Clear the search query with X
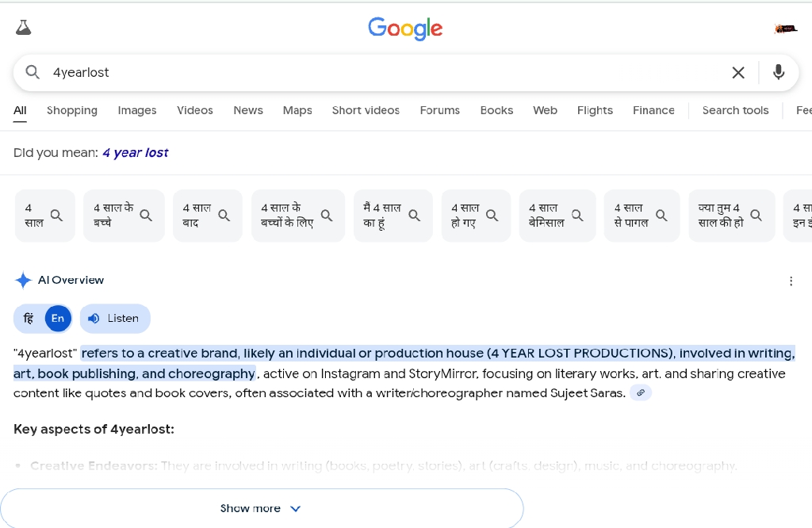Screen dimensions: 812x528 738,72
